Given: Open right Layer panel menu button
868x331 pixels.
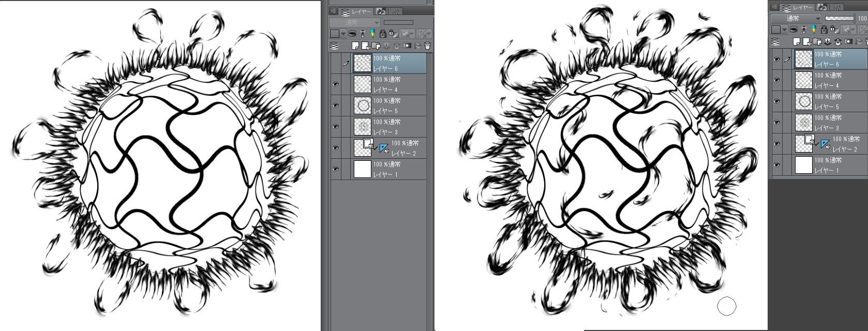Looking at the screenshot, I should pos(774,7).
